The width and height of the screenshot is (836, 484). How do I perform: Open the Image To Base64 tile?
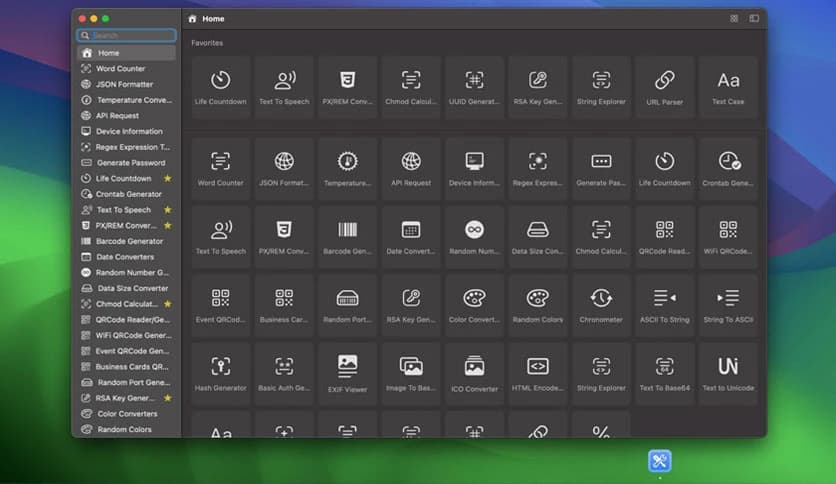click(x=411, y=372)
